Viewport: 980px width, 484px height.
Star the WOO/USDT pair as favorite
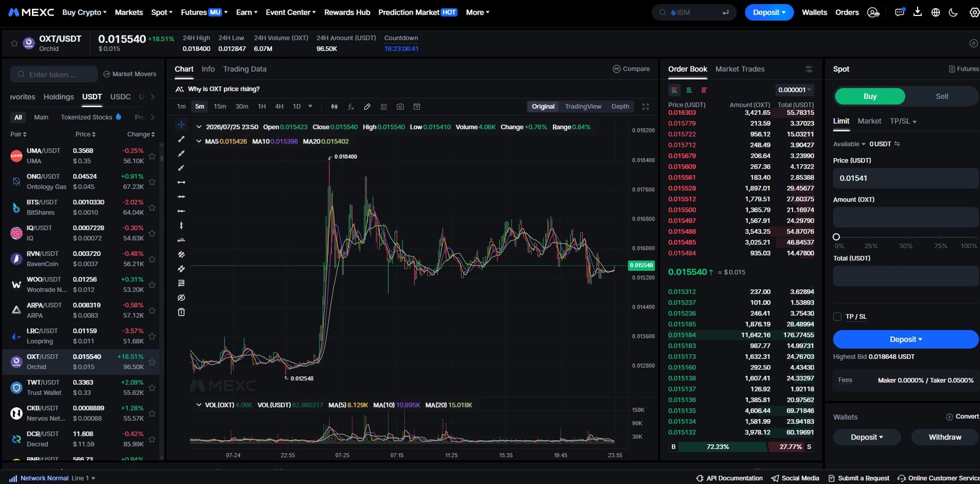click(152, 284)
